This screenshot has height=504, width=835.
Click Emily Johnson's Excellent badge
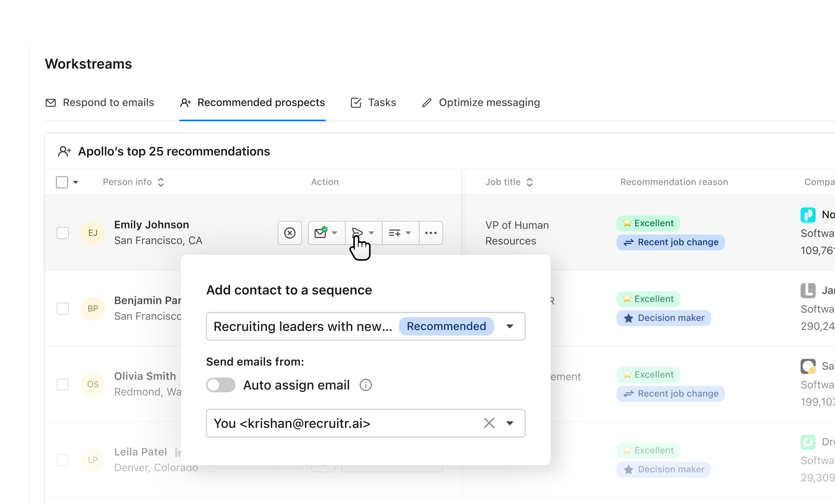click(648, 223)
